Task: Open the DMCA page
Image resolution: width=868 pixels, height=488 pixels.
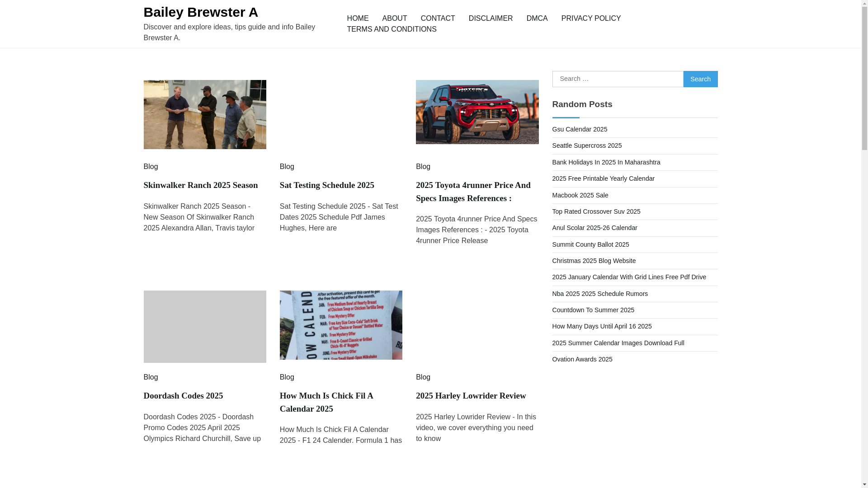Action: point(537,19)
